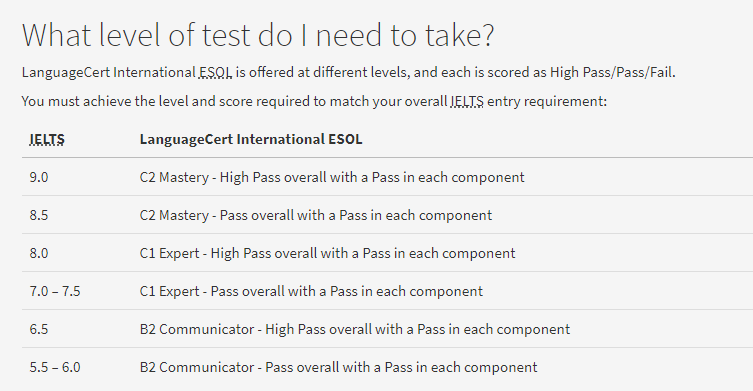
Task: Click the B2 Communicator Pass overall requirement text
Action: pyautogui.click(x=339, y=367)
